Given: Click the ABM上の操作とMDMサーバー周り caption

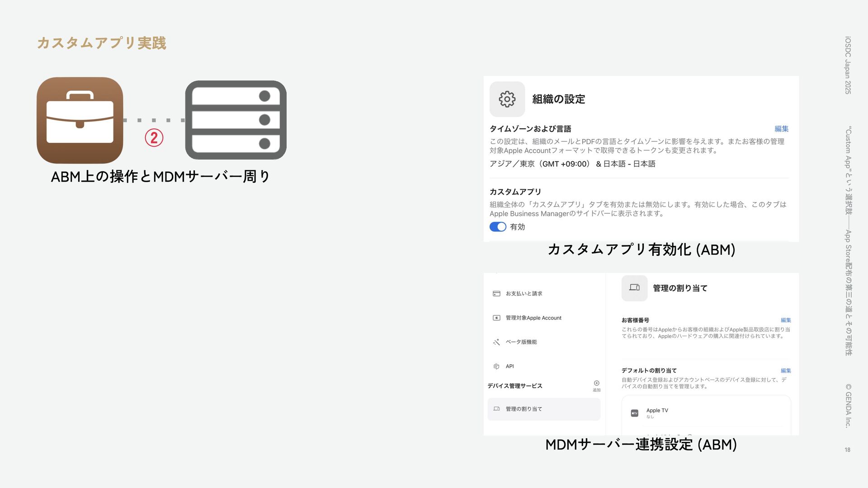Looking at the screenshot, I should coord(160,177).
